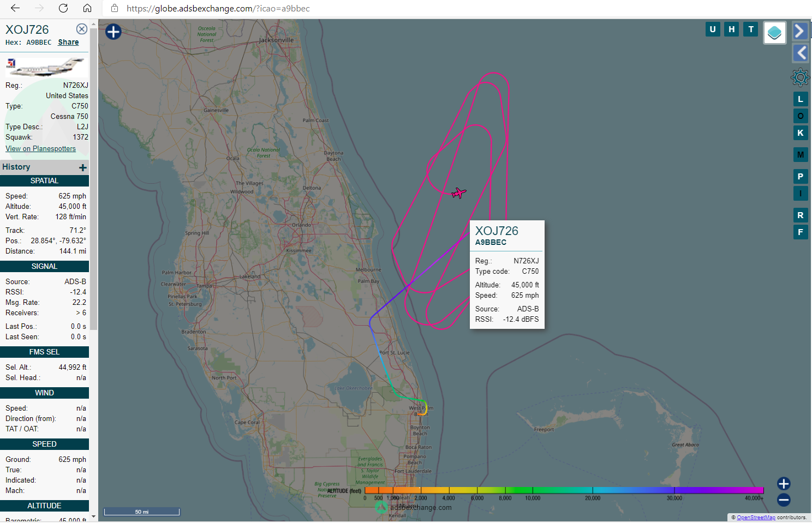This screenshot has width=812, height=523.
Task: Open the map layers selector
Action: click(774, 33)
